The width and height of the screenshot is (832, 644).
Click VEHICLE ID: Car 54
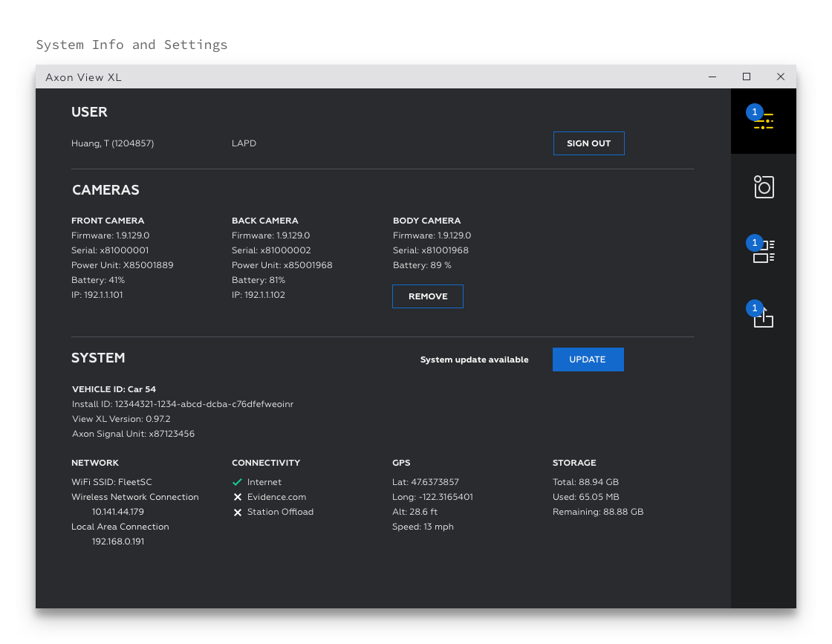114,389
